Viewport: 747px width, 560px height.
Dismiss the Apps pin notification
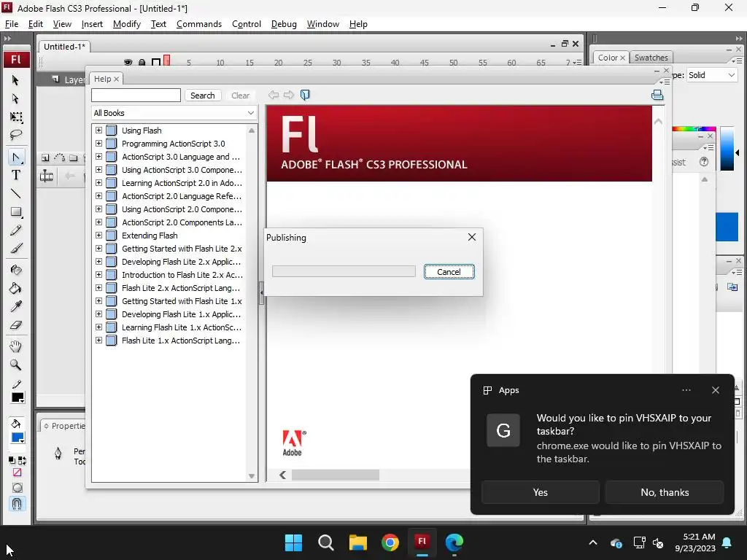pos(715,390)
